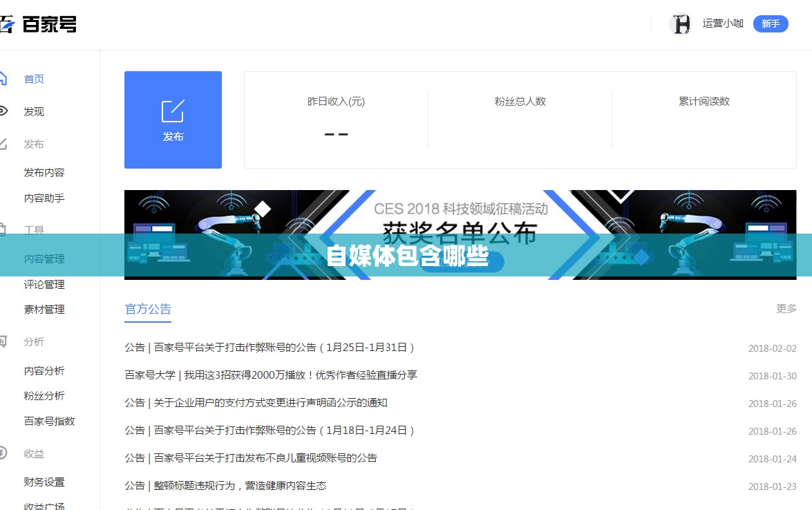Open 百家号指数 in sidebar
The image size is (812, 510).
pyautogui.click(x=49, y=421)
